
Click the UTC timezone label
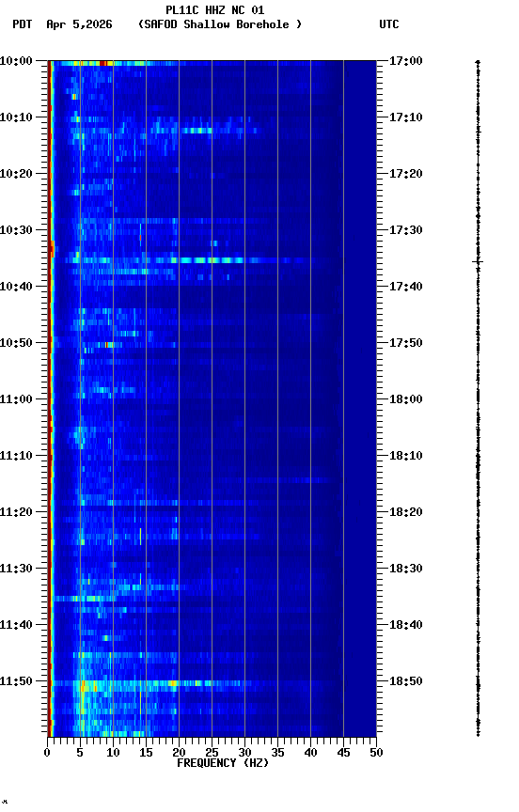pos(389,24)
